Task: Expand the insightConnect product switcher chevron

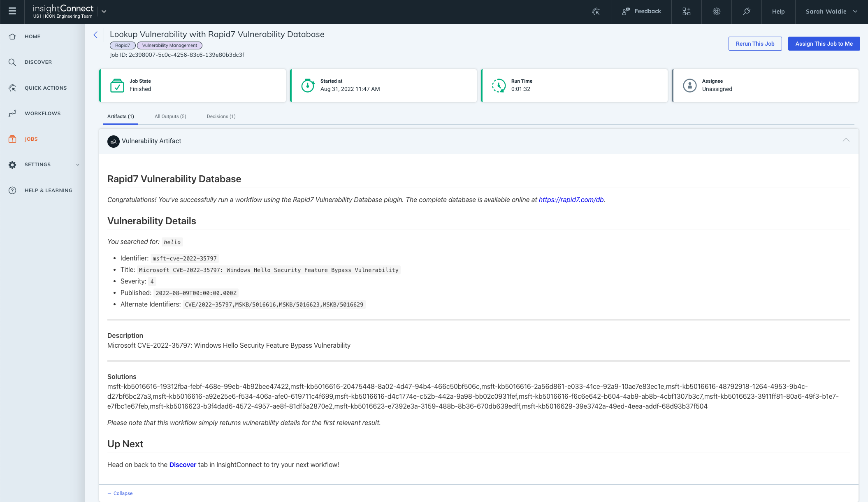Action: 104,12
